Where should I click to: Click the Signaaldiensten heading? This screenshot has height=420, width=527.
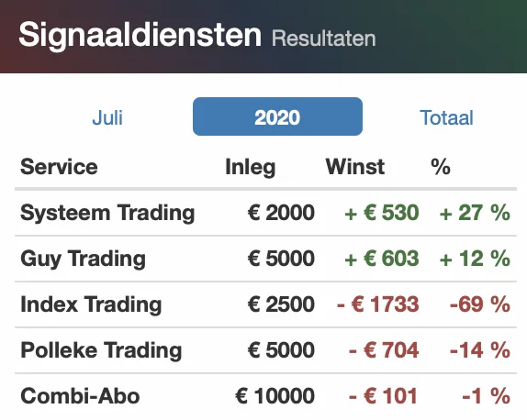tap(140, 35)
